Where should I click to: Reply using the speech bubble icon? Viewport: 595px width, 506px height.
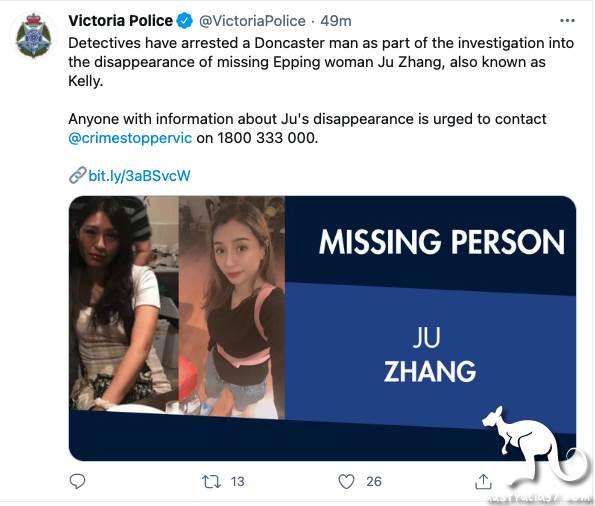(x=77, y=481)
